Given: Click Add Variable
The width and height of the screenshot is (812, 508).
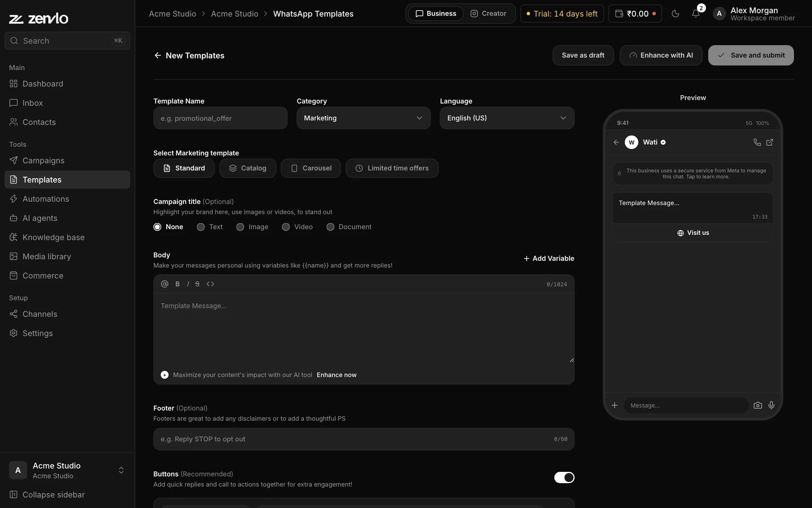Looking at the screenshot, I should pos(549,259).
